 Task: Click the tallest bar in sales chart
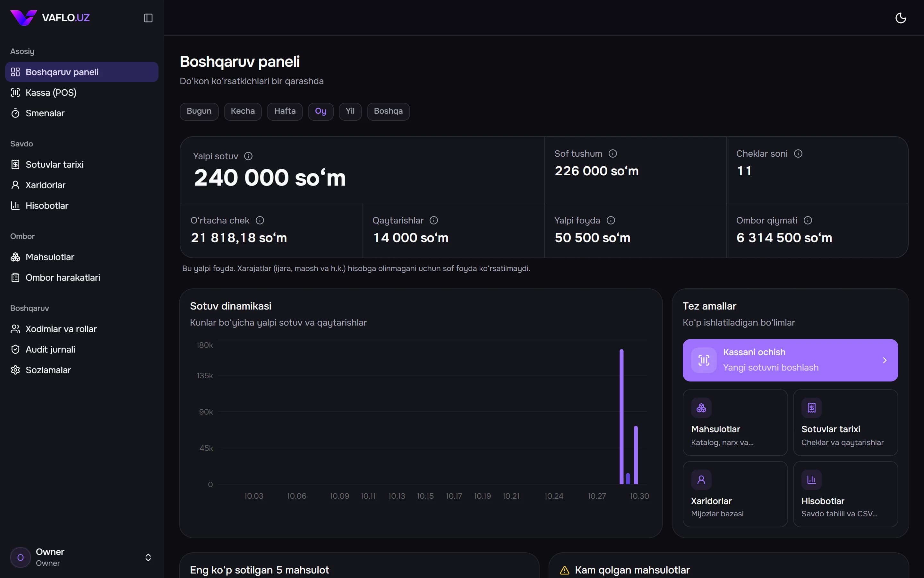pos(621,417)
